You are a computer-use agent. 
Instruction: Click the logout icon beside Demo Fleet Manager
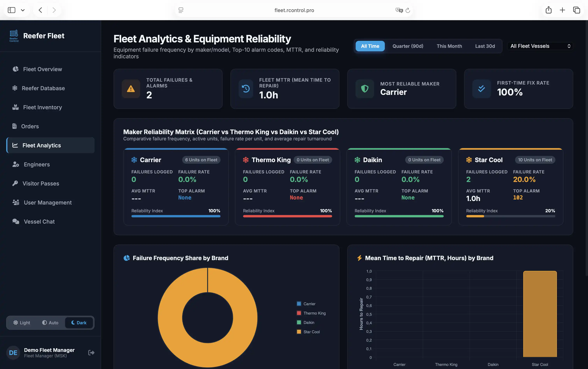coord(91,352)
